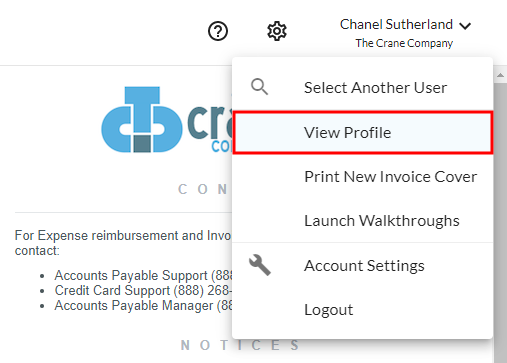The height and width of the screenshot is (363, 507).
Task: Click the magnifier icon beside Select Another User
Action: click(259, 87)
